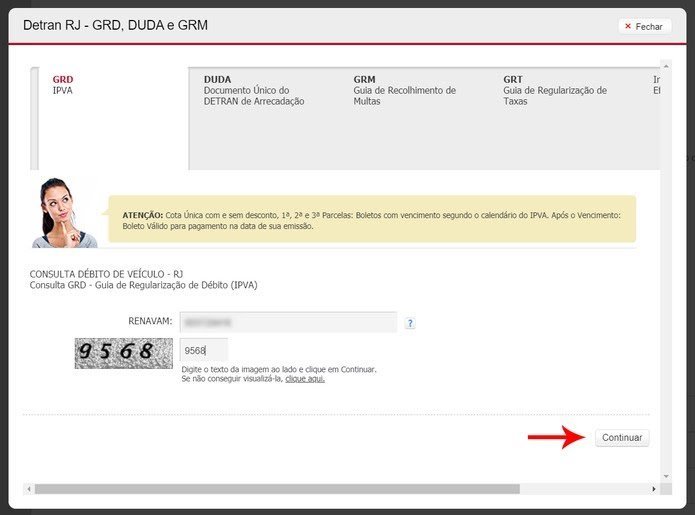Click the red arrow pointing to Continuar
695x515 pixels.
pos(557,437)
